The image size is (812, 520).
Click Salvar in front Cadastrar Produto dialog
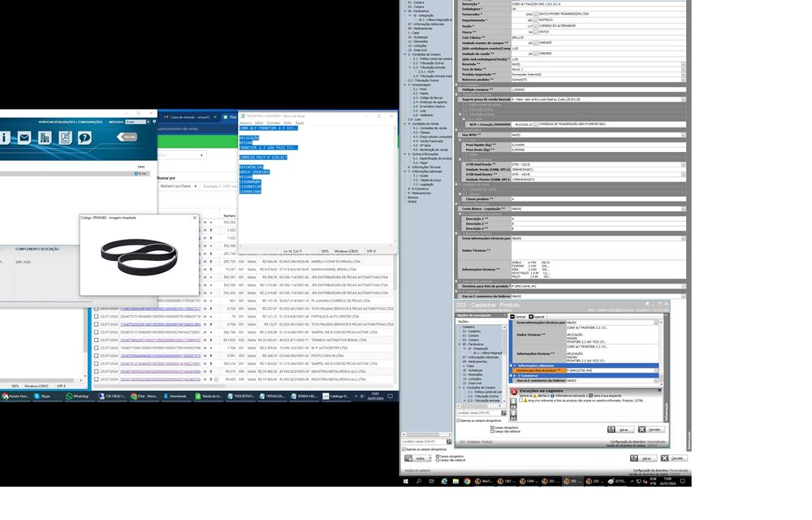pyautogui.click(x=620, y=429)
